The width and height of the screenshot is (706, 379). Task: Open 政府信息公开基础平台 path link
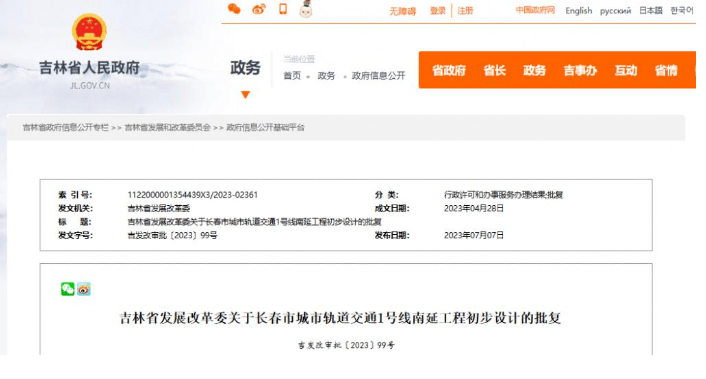[265, 127]
